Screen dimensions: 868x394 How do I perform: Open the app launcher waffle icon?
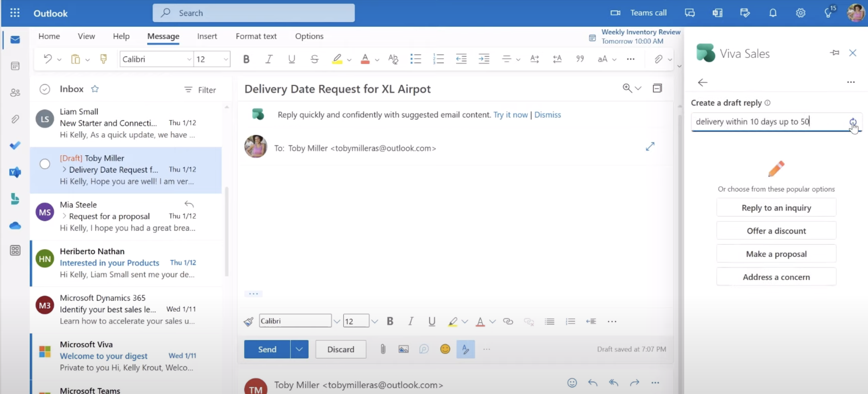click(15, 13)
